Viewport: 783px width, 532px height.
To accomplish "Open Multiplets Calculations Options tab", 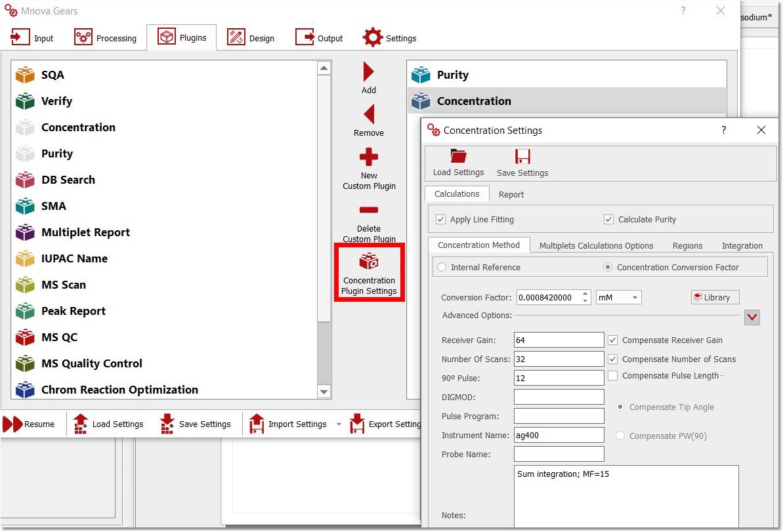I will pos(596,245).
